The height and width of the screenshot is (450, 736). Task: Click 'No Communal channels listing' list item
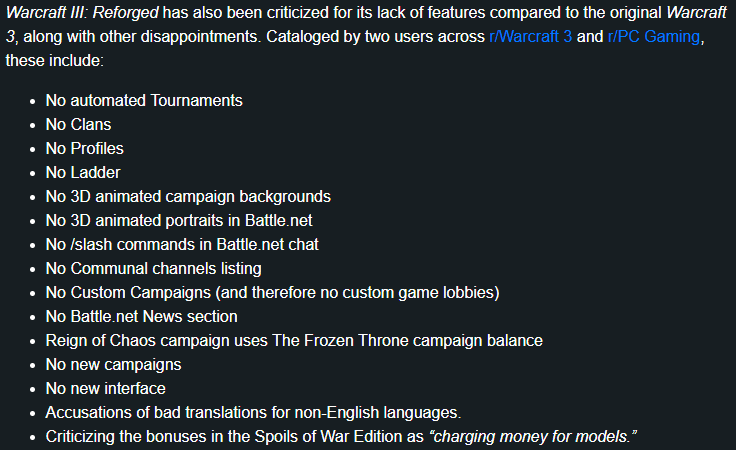[x=153, y=268]
